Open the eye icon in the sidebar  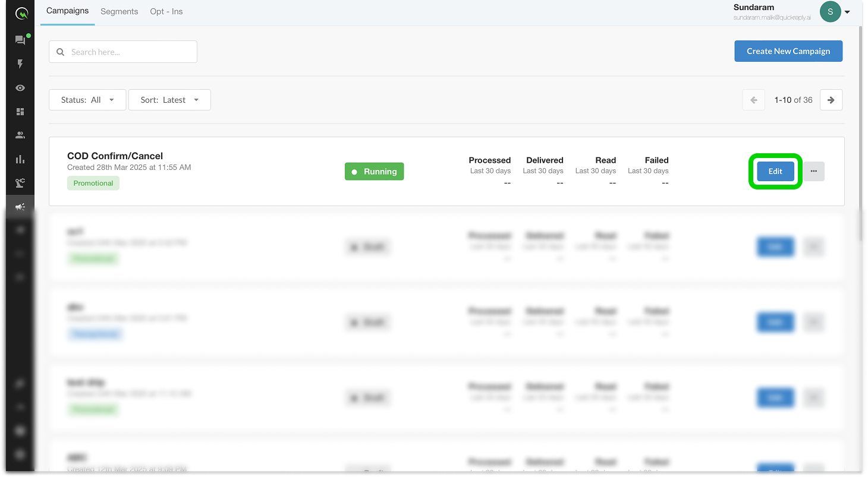click(20, 88)
